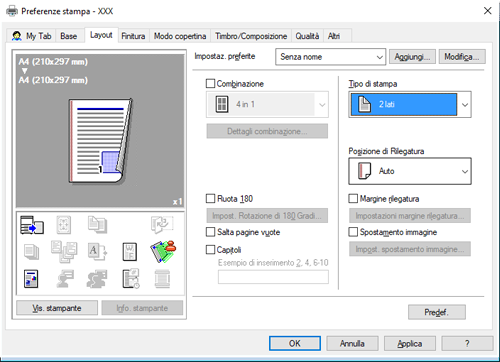This screenshot has height=362, width=500.
Task: Select the Layout tab
Action: [x=101, y=35]
